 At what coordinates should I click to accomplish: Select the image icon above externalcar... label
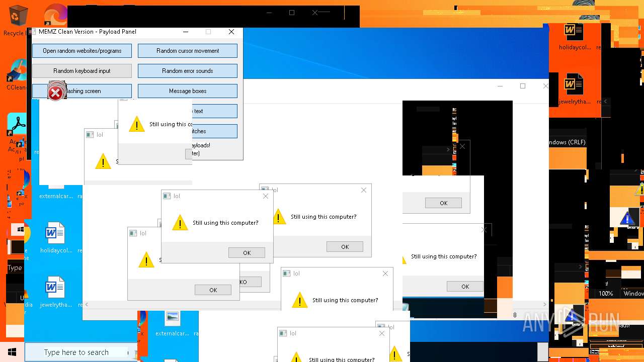coord(172,317)
